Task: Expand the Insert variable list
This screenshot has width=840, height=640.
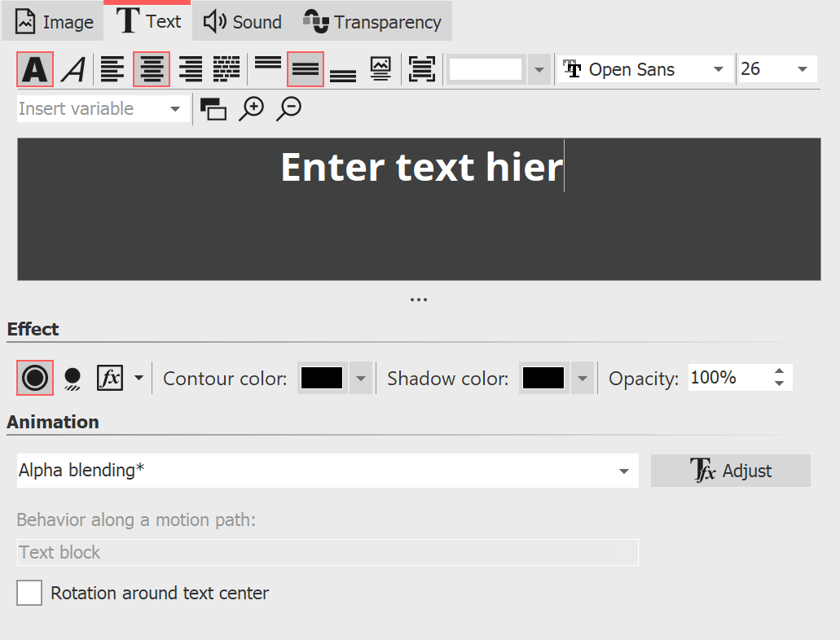Action: click(x=175, y=107)
